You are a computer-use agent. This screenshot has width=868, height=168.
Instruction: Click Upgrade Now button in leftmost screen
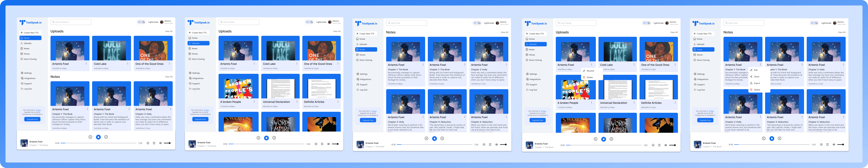click(32, 119)
